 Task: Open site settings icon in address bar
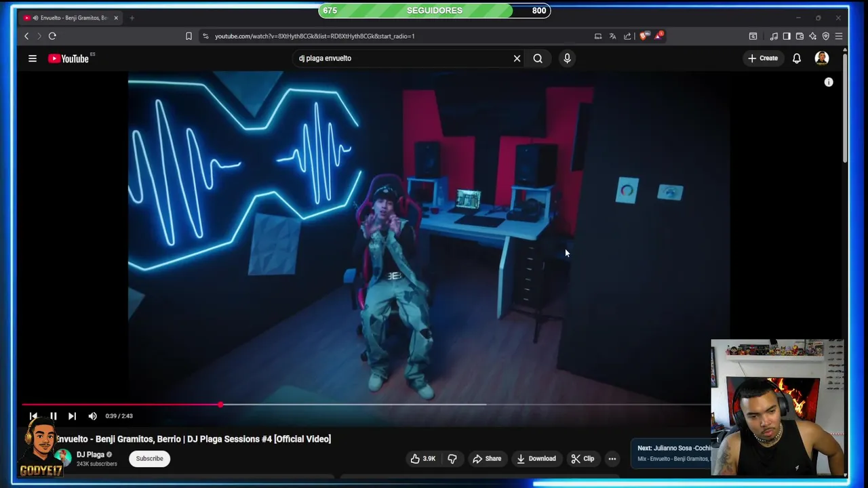click(205, 36)
